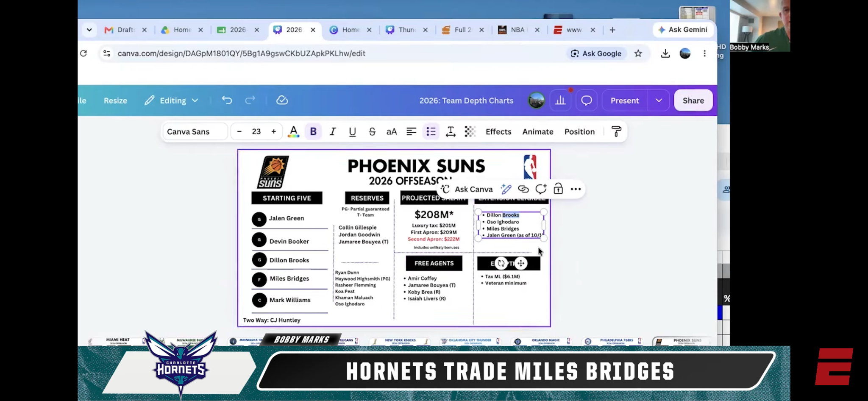Click Resize in Canva top bar

coord(115,100)
